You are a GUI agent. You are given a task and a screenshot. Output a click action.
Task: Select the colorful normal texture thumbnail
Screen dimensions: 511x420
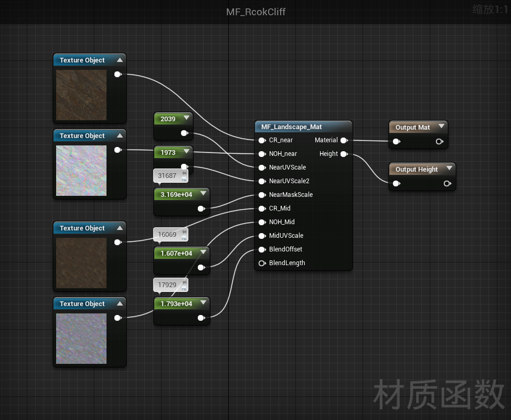81,171
